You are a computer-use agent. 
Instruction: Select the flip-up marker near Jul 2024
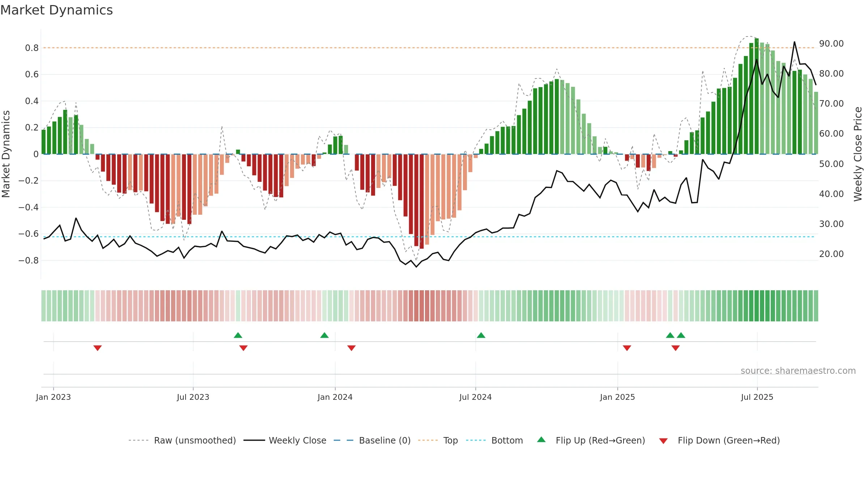pyautogui.click(x=481, y=335)
